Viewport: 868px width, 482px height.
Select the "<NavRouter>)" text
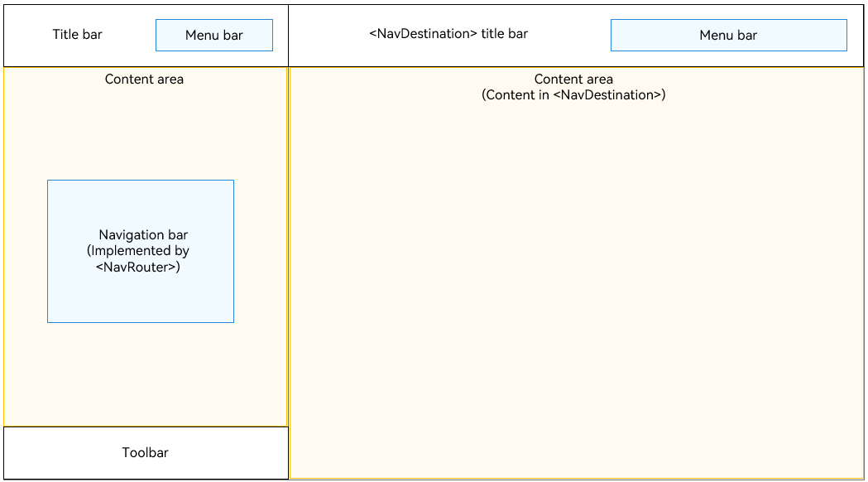pos(138,268)
